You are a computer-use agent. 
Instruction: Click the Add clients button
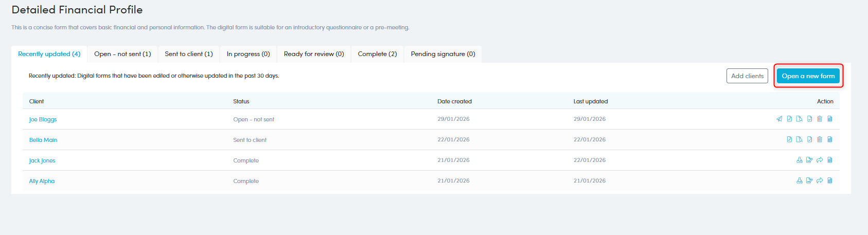[x=747, y=76]
